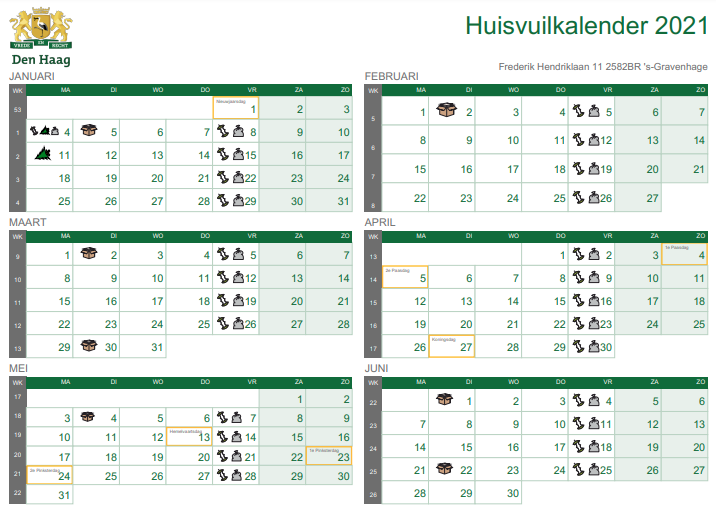
Task: Click the 2e Pinksterdag cell on May 24
Action: coord(49,475)
